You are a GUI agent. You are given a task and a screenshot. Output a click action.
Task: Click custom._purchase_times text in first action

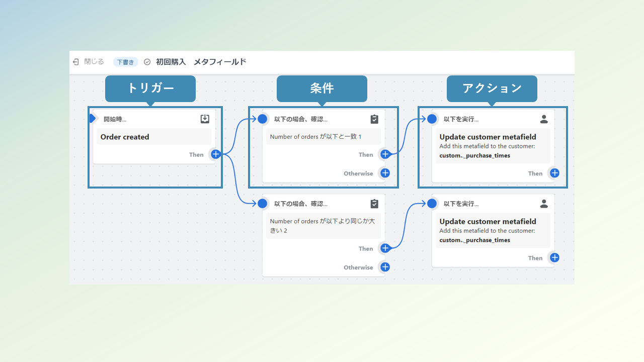pos(475,156)
